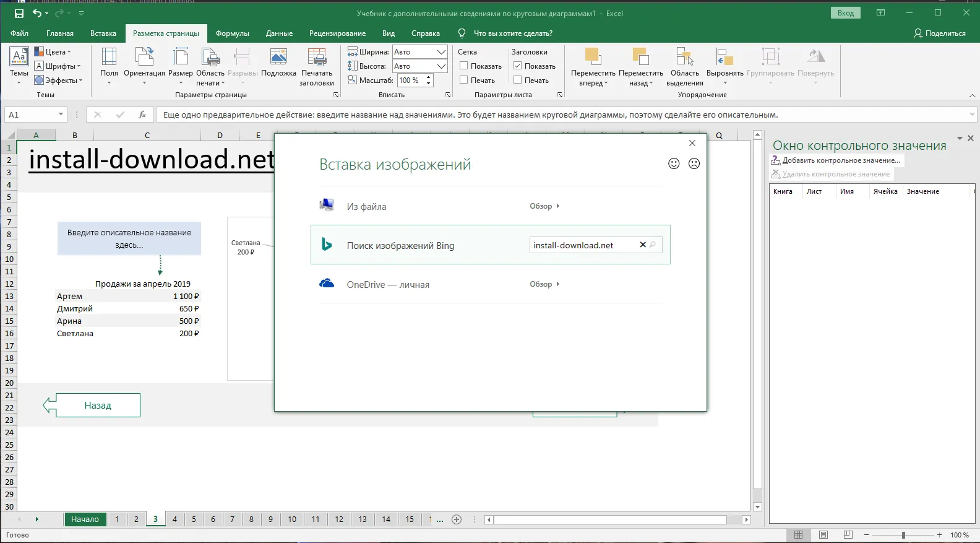Click the zoom slider in status bar
980x543 pixels.
pyautogui.click(x=903, y=535)
